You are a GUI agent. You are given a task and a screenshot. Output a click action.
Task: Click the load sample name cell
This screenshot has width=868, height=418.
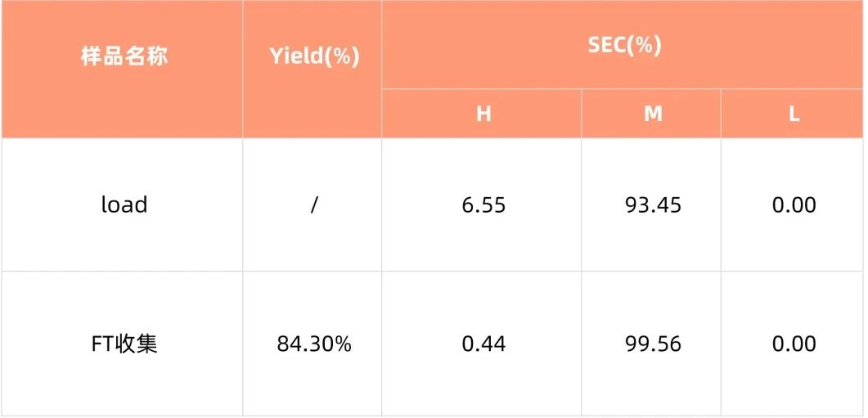[x=124, y=205]
